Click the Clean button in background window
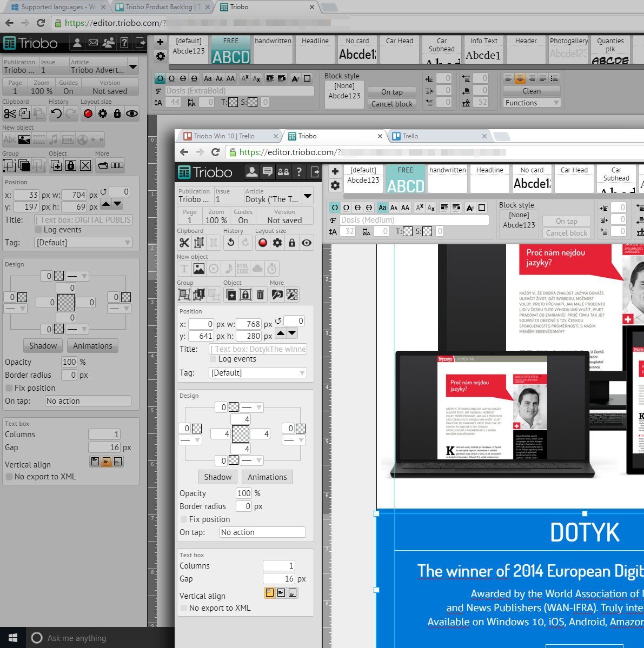This screenshot has height=648, width=644. coord(532,91)
